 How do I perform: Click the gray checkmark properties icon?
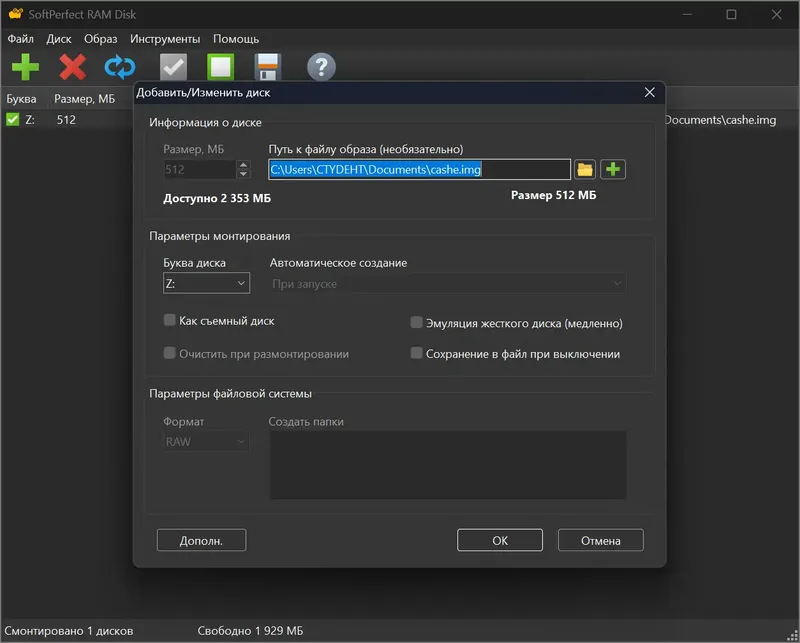[173, 67]
